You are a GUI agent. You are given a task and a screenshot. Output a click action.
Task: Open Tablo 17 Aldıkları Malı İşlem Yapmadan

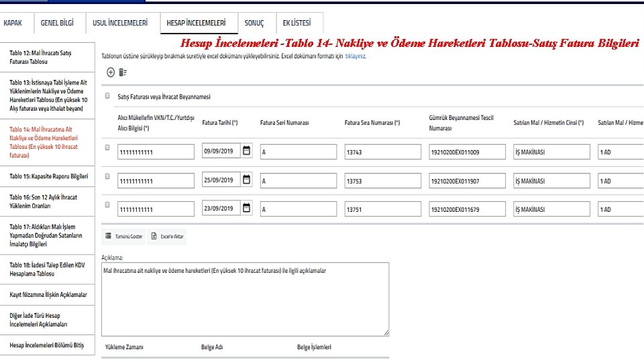coord(47,235)
